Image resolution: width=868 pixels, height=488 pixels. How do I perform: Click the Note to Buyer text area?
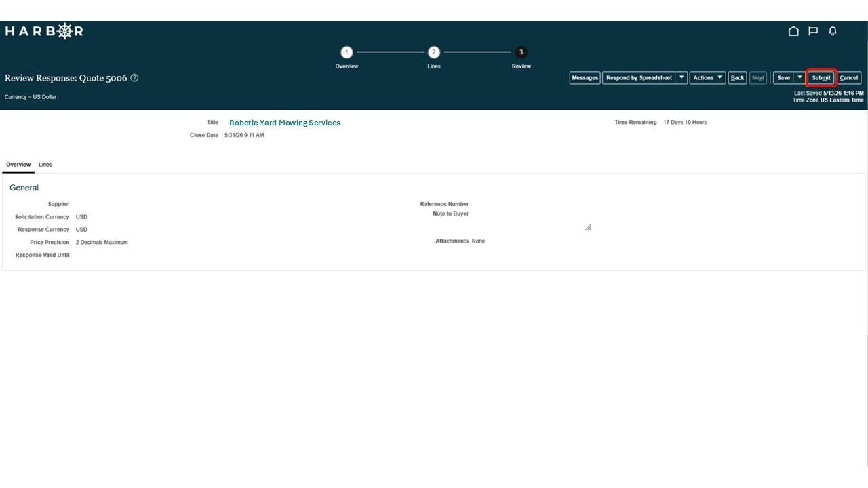click(x=531, y=222)
